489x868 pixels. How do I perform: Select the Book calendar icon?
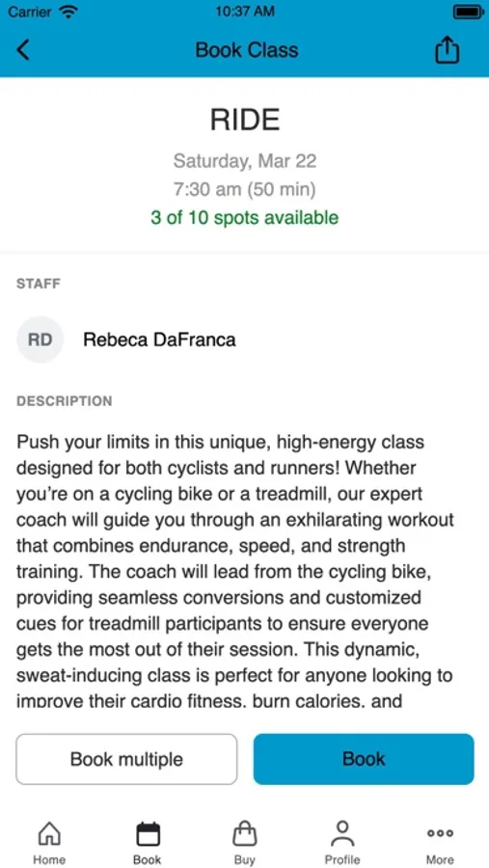148,833
